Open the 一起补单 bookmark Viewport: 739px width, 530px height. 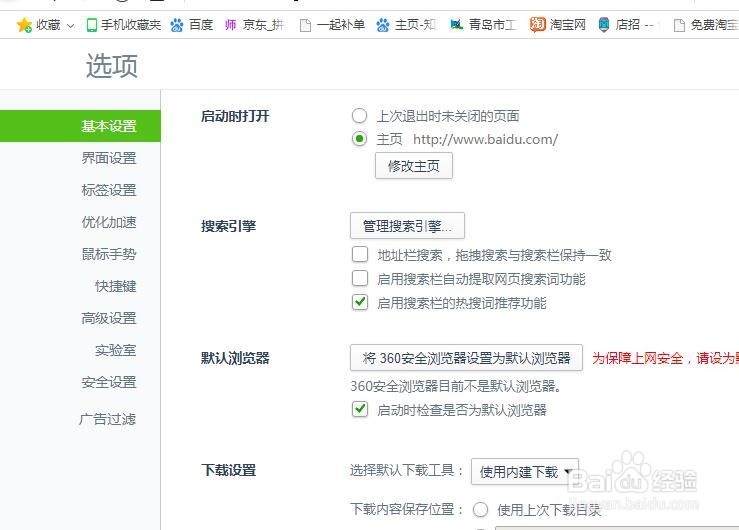pyautogui.click(x=332, y=25)
